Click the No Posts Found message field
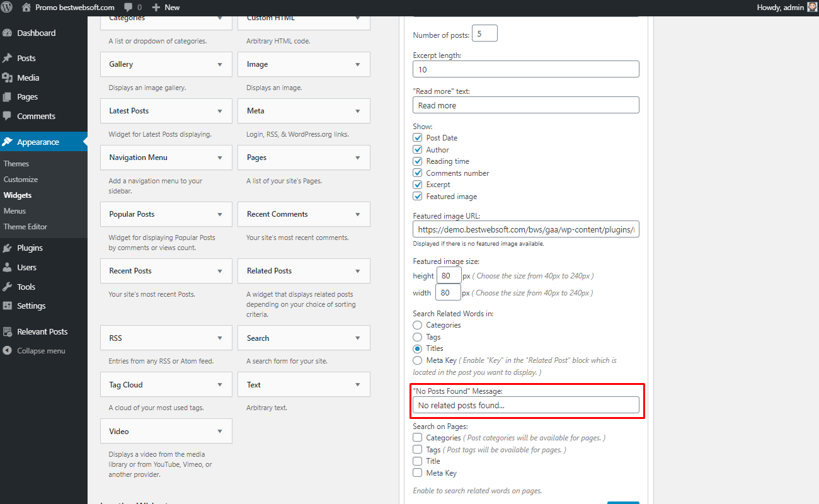Viewport: 819px width, 504px height. pyautogui.click(x=526, y=405)
